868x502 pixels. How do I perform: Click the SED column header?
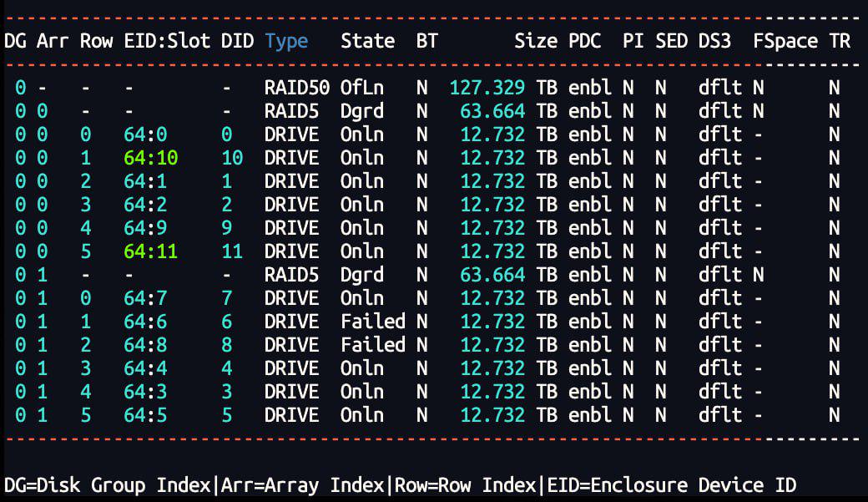click(671, 41)
